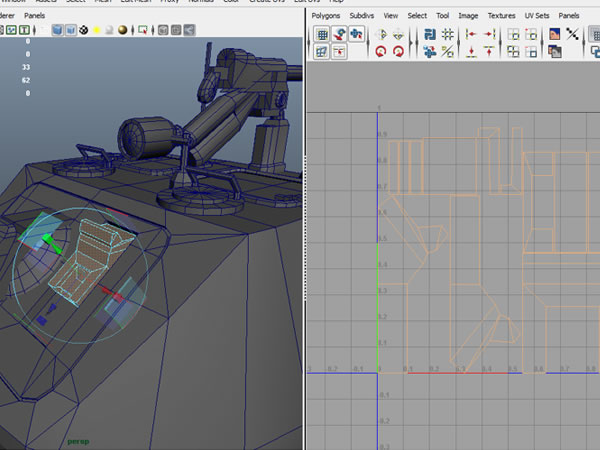This screenshot has height=450, width=600.
Task: Click the HUD value 62
Action: pyautogui.click(x=26, y=80)
